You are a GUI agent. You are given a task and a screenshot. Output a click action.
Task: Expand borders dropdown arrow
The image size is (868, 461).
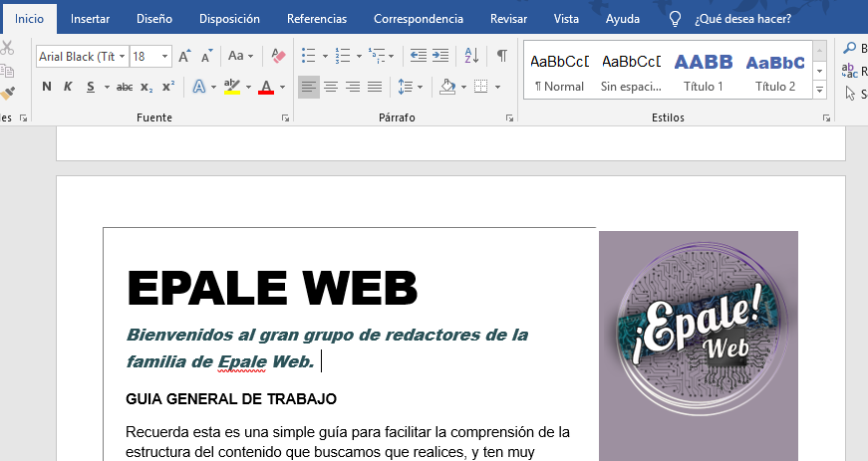point(497,88)
